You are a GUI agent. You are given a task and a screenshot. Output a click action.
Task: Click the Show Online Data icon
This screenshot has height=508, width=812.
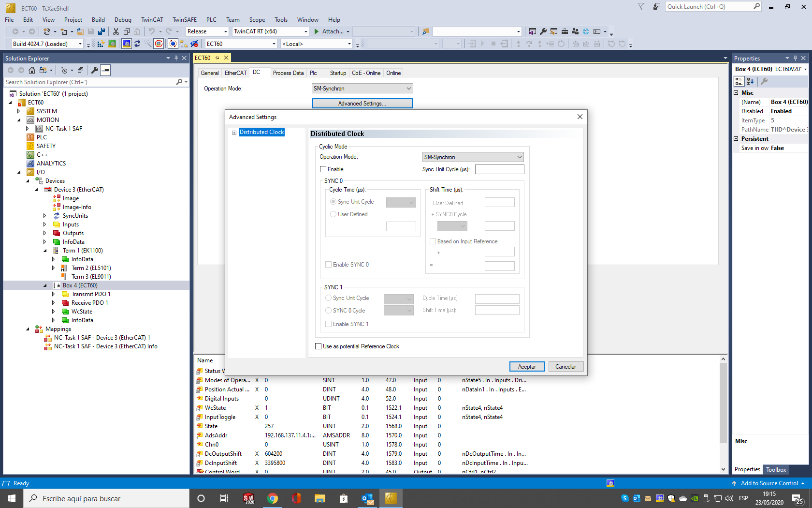click(x=173, y=44)
